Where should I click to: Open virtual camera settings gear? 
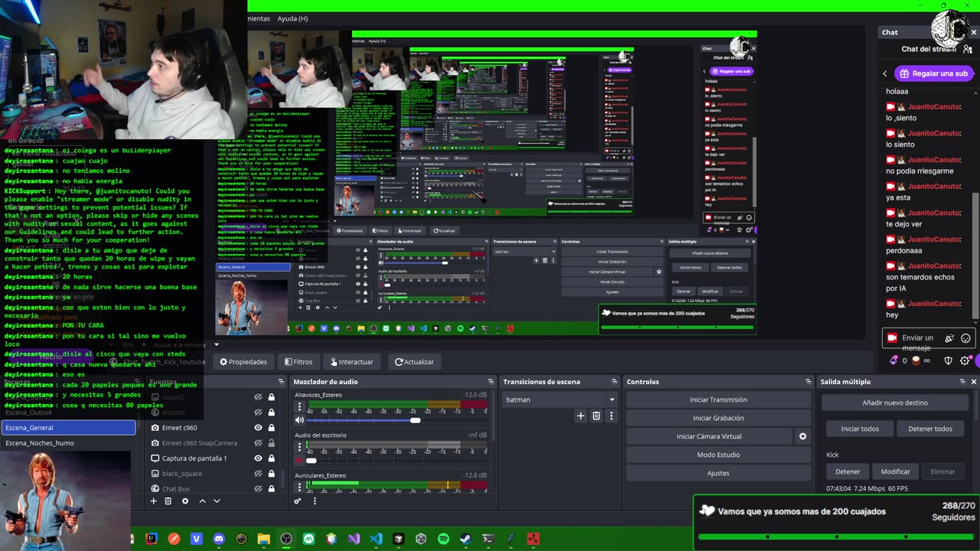click(x=802, y=436)
